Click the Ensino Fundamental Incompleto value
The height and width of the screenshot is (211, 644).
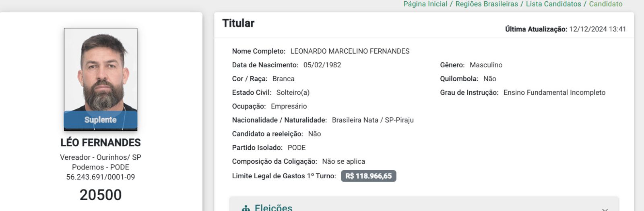click(x=554, y=92)
